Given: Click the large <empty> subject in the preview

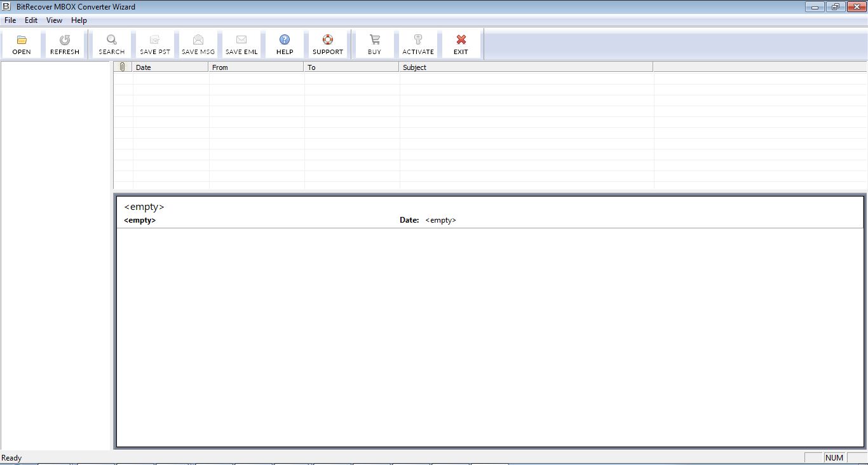Looking at the screenshot, I should point(144,207).
